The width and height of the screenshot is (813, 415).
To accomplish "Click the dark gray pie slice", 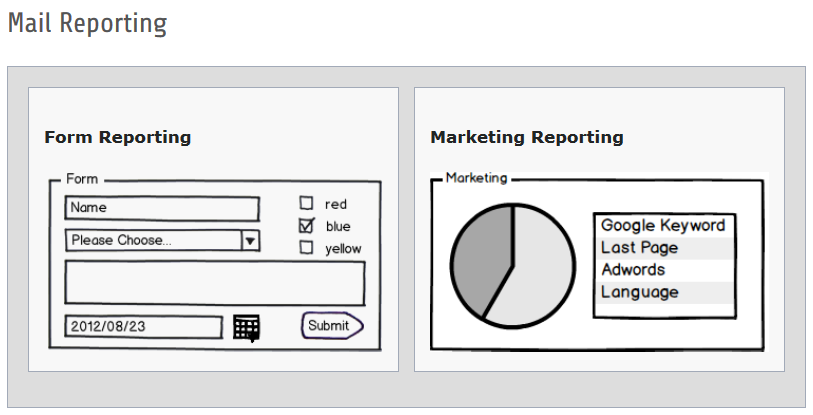I will coord(480,265).
